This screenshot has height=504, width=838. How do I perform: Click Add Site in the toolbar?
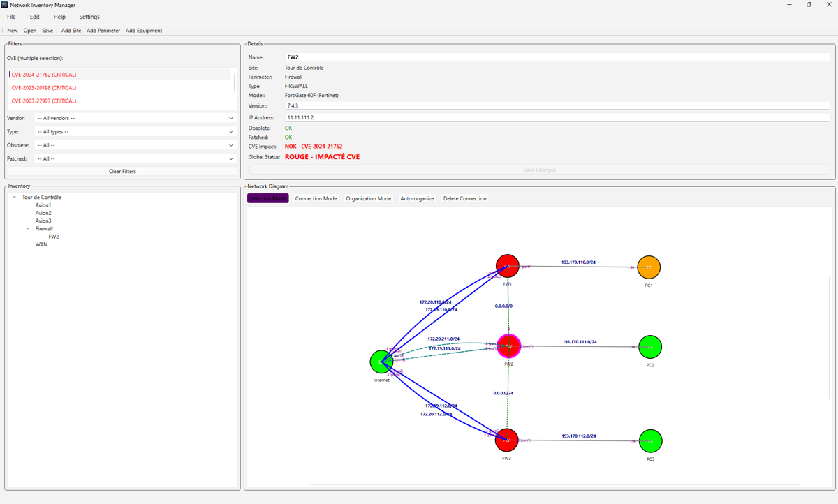(71, 31)
